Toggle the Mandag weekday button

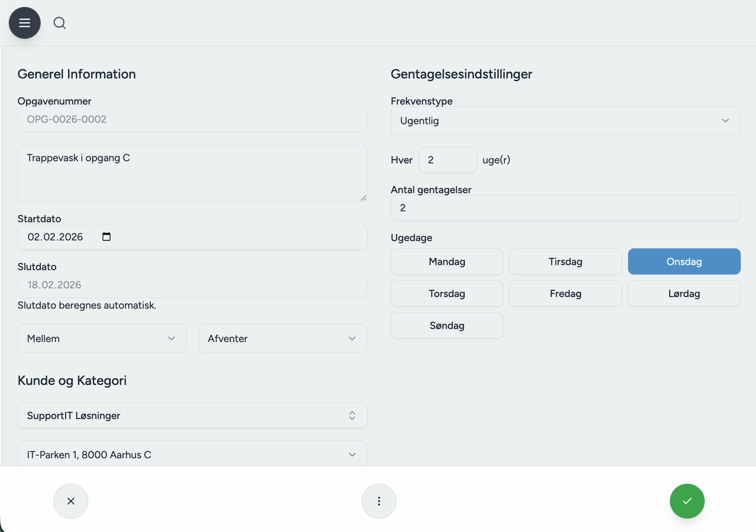447,261
